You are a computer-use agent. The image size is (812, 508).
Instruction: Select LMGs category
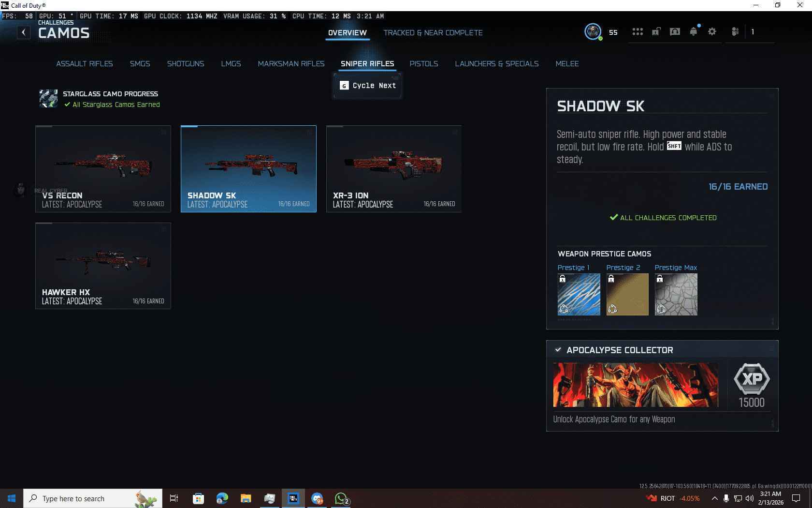[231, 63]
